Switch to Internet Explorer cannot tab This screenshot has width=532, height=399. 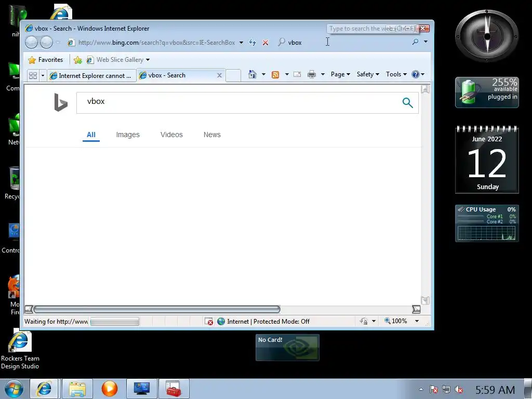click(91, 75)
